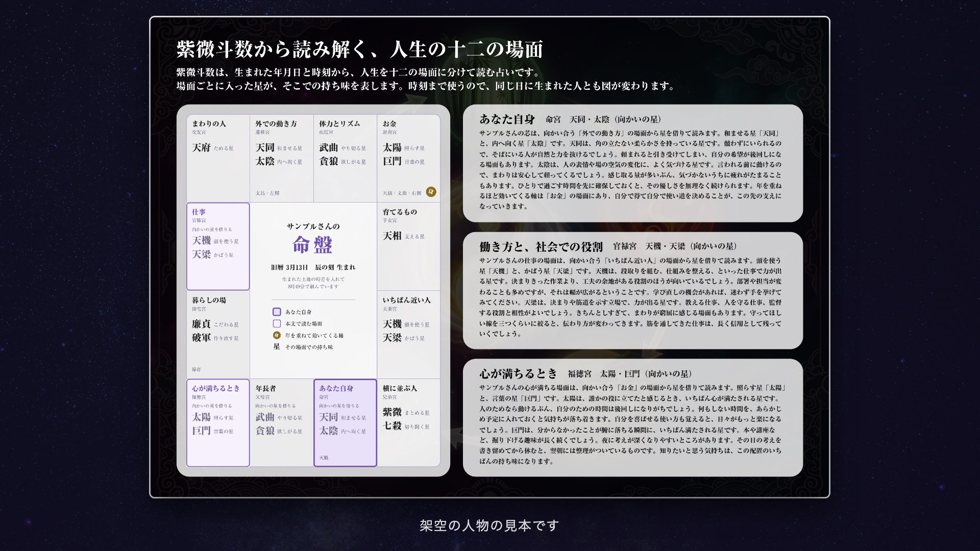
Task: Click the gold 身 icon in the legend
Action: pyautogui.click(x=277, y=335)
